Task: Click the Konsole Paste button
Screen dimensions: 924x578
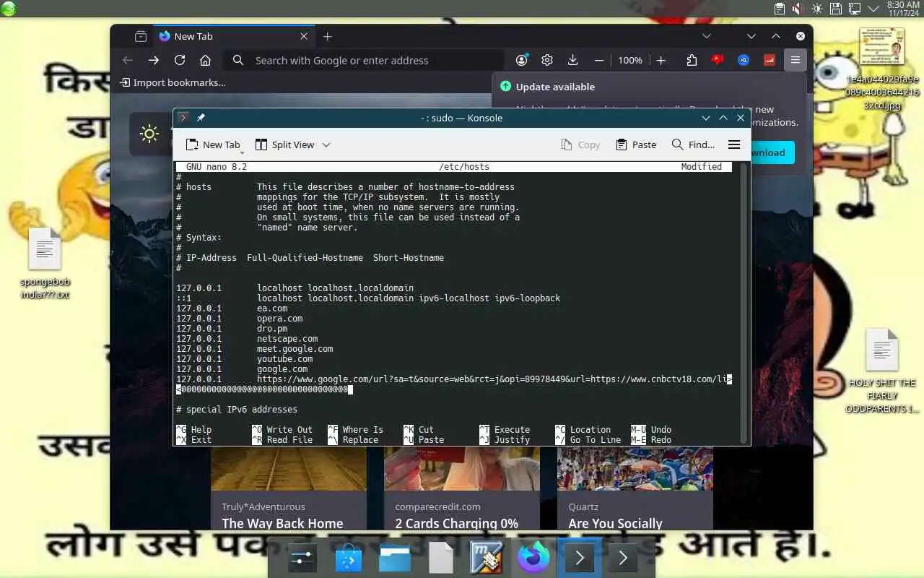Action: tap(636, 144)
